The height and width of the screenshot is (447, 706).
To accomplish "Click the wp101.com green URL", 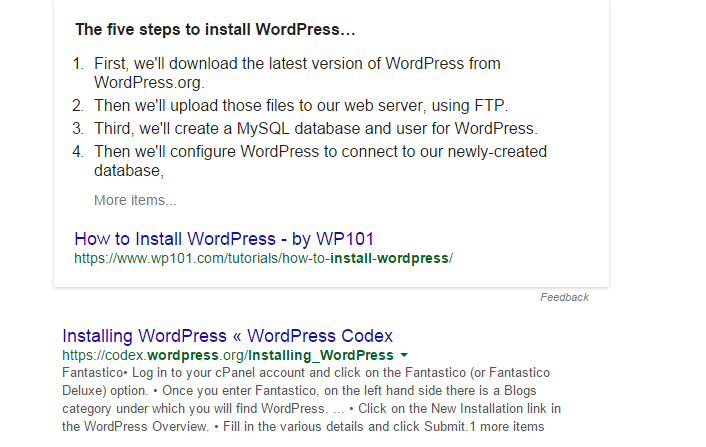I will (263, 258).
